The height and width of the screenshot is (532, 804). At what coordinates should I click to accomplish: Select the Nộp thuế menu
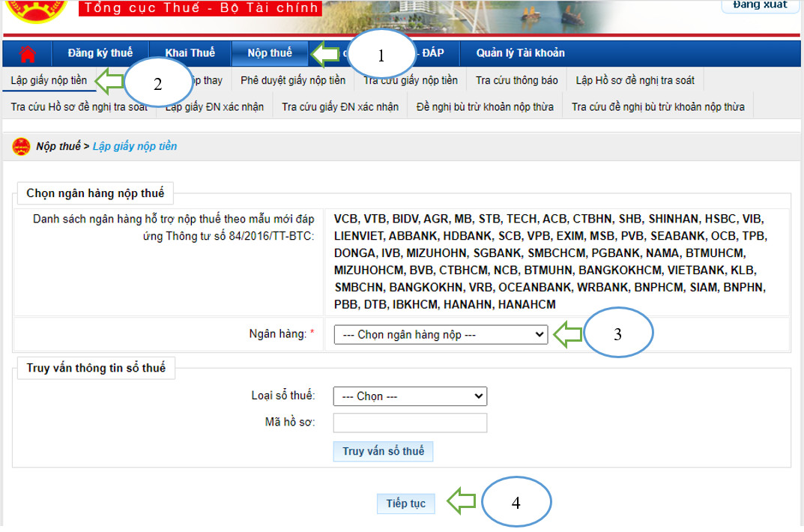click(270, 53)
